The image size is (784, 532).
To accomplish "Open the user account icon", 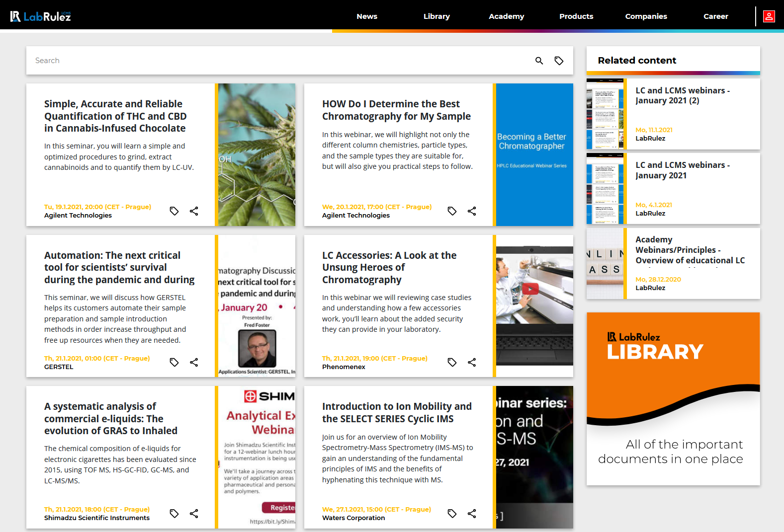I will click(x=769, y=16).
